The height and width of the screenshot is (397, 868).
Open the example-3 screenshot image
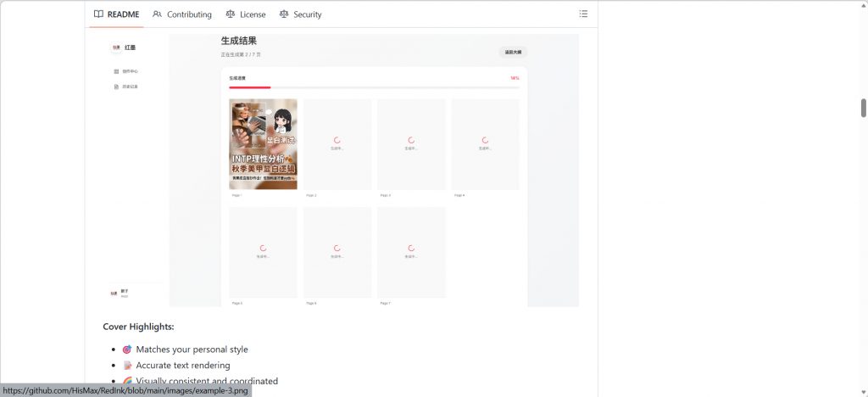pos(341,170)
